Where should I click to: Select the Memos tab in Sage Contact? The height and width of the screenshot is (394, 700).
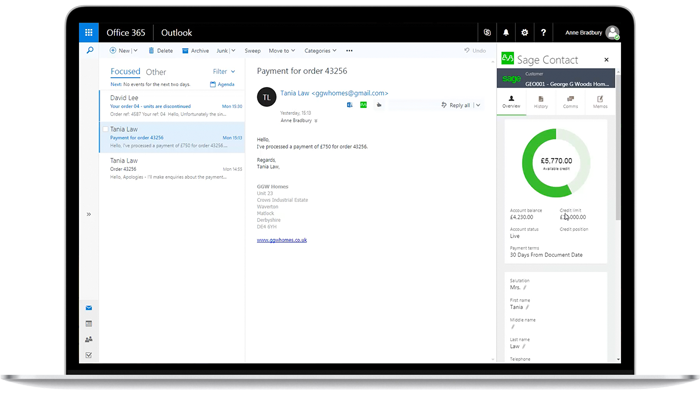pos(600,102)
